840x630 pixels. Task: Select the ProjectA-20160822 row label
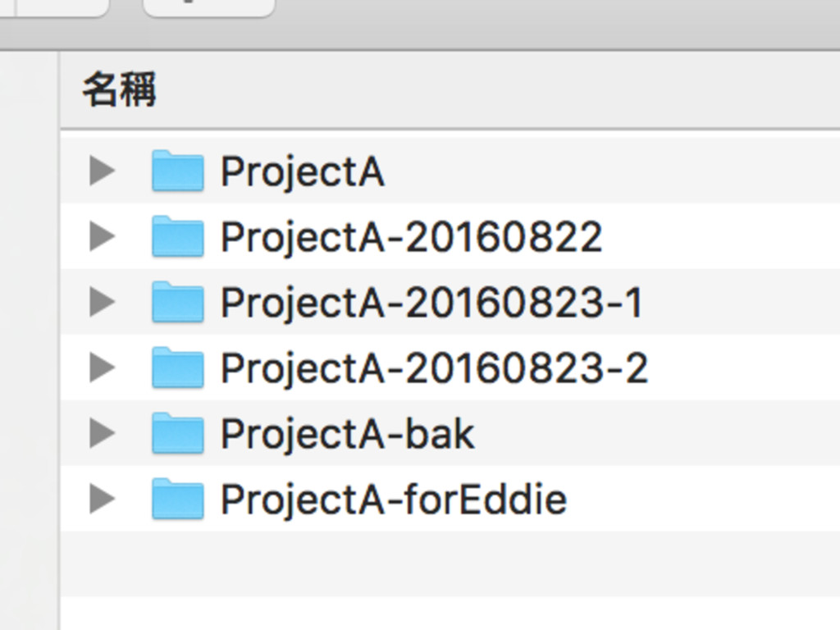click(x=411, y=238)
